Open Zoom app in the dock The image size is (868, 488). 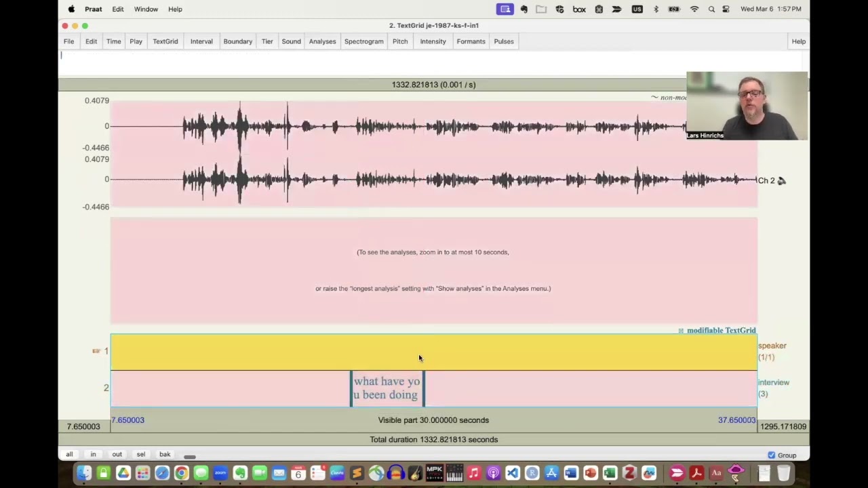pos(220,472)
